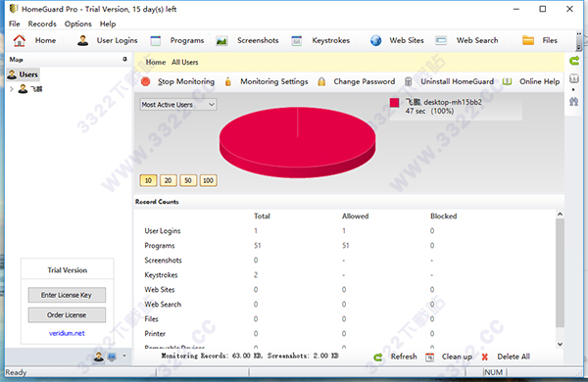The width and height of the screenshot is (588, 382).
Task: Click the red Stop Monitoring icon
Action: tap(145, 81)
